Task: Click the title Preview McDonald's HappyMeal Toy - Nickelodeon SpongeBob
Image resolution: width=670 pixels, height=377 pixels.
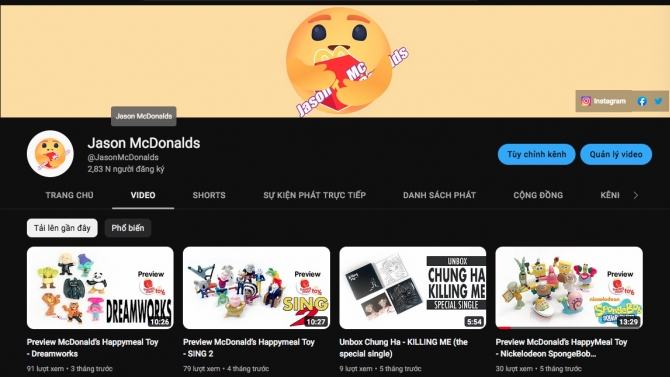Action: [561, 348]
